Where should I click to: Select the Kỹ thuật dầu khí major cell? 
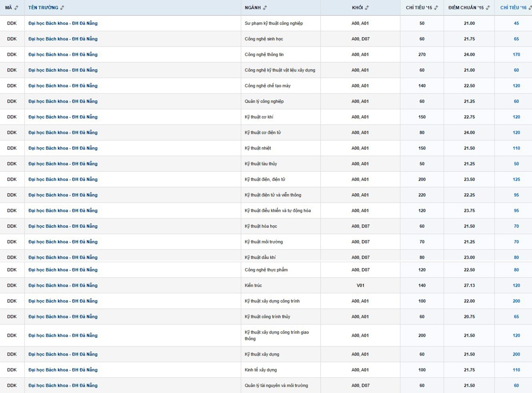pos(260,257)
